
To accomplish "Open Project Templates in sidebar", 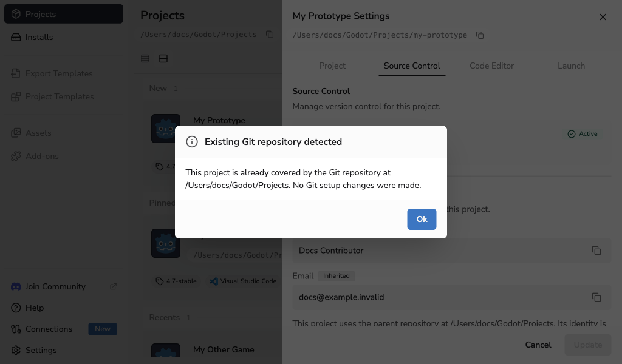I will (x=64, y=96).
